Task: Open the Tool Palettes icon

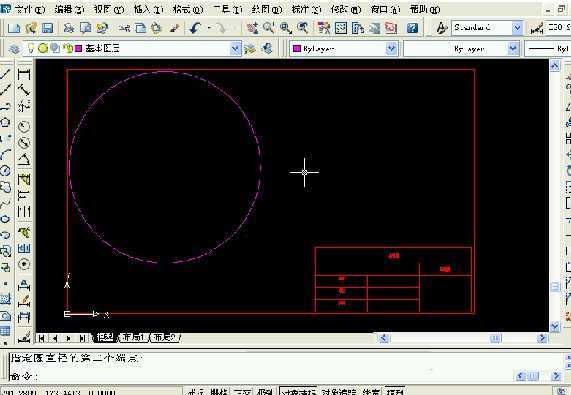Action: click(x=358, y=28)
